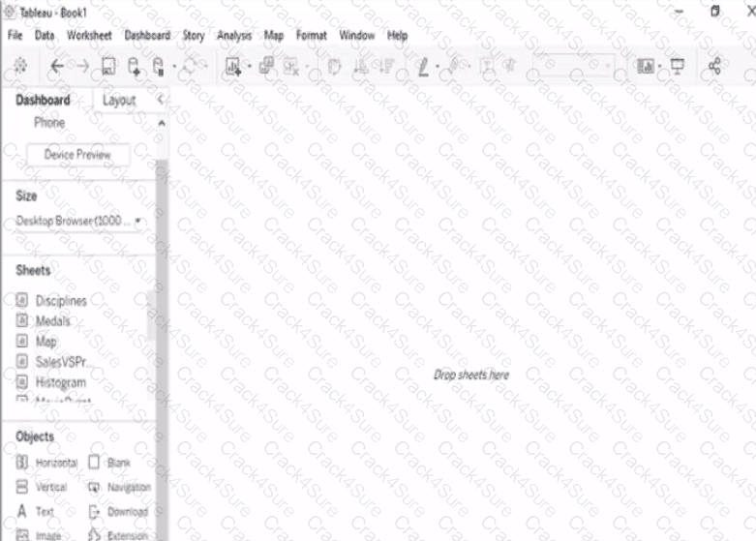Click the Image object
This screenshot has width=756, height=541.
coord(39,535)
